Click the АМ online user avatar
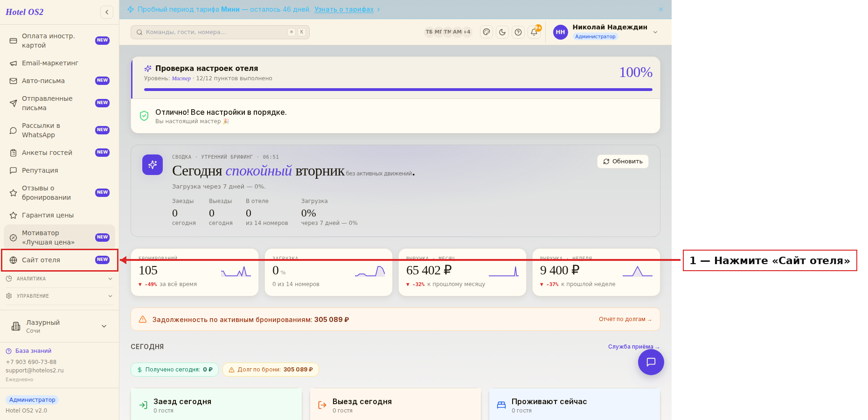This screenshot has width=868, height=420. pos(457,32)
